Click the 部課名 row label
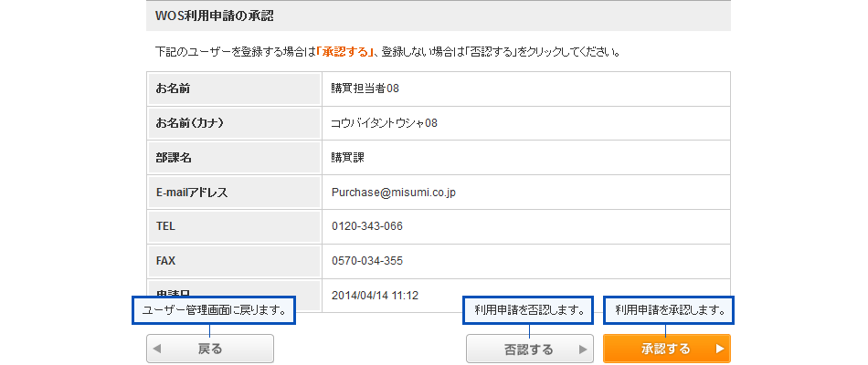Image resolution: width=868 pixels, height=365 pixels. 174,157
